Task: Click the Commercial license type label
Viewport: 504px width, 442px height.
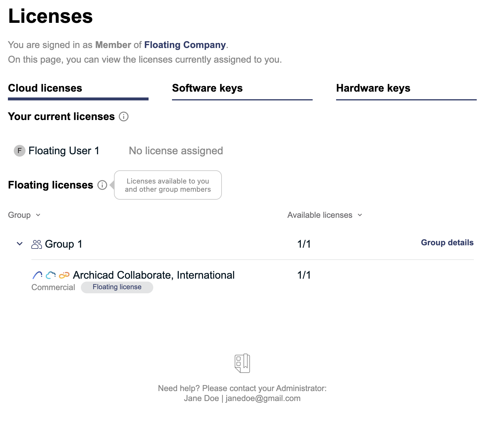Action: click(53, 287)
